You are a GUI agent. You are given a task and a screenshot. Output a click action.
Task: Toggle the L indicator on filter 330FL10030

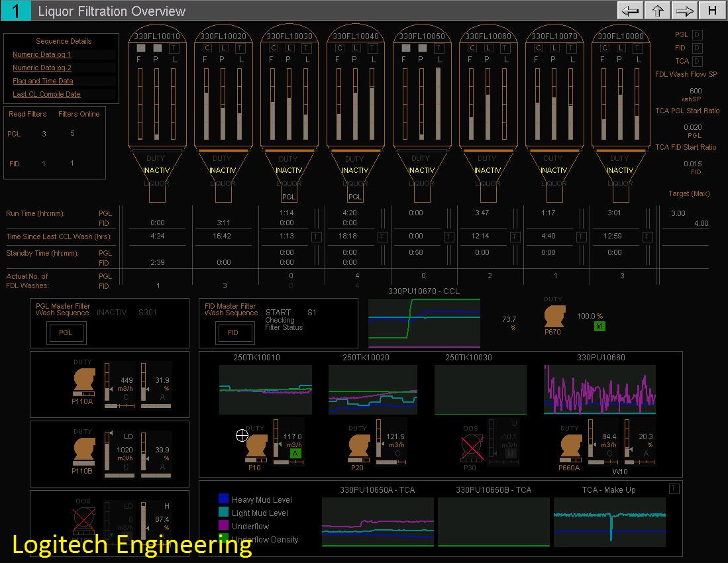pos(289,48)
